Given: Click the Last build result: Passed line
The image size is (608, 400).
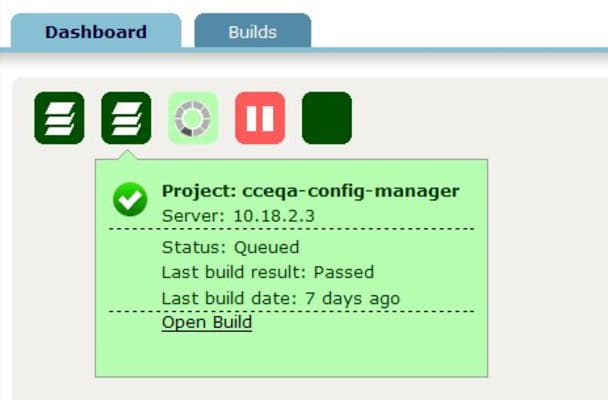Looking at the screenshot, I should point(267,272).
